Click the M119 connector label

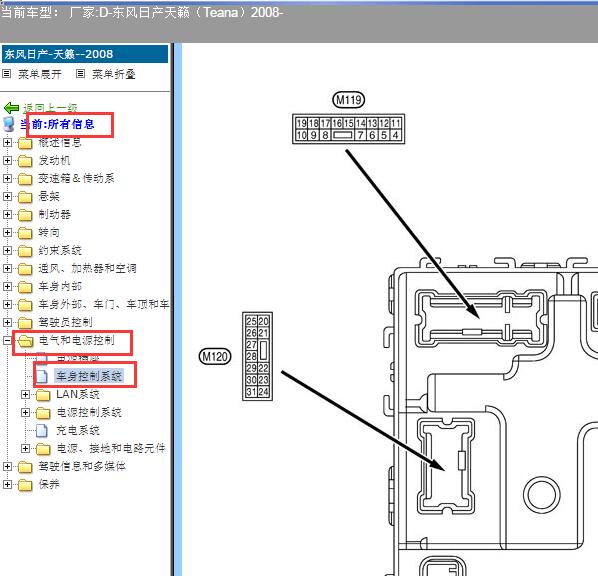tap(349, 100)
